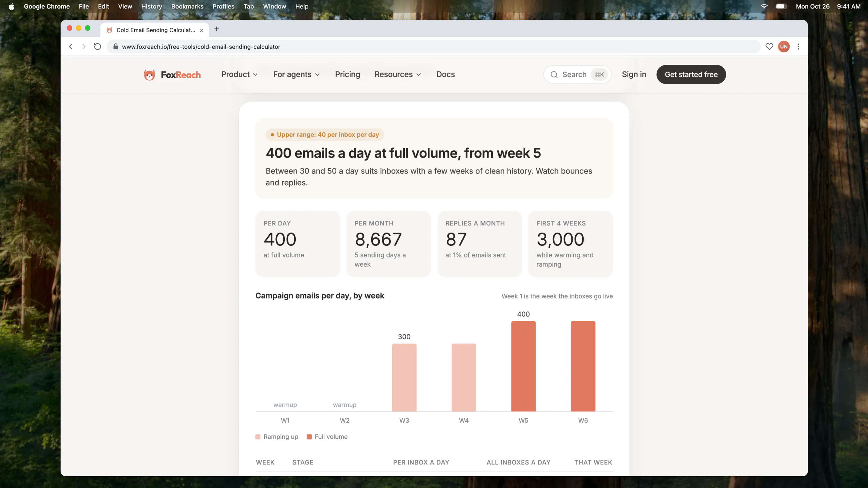
Task: Click the WEEK column header
Action: [x=265, y=462]
